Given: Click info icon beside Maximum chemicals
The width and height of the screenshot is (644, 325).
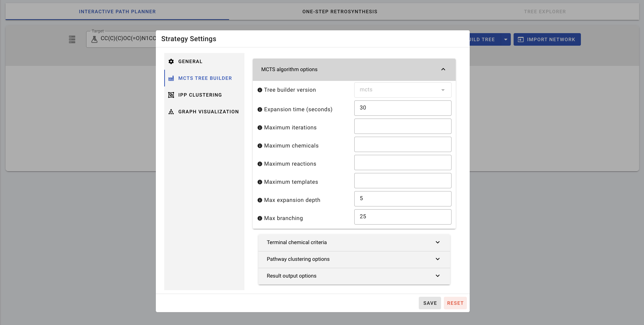Looking at the screenshot, I should 260,146.
